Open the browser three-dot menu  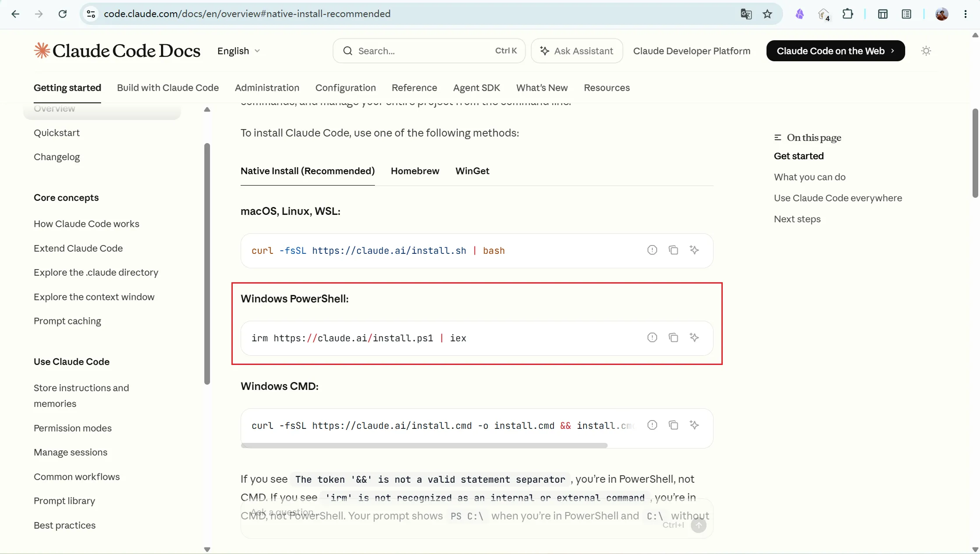pos(966,14)
